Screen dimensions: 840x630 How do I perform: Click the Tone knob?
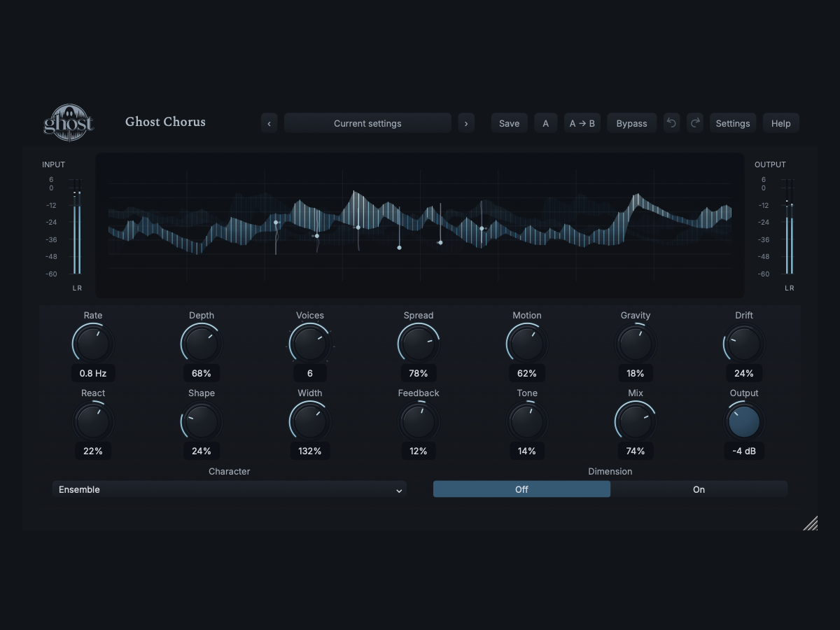526,421
